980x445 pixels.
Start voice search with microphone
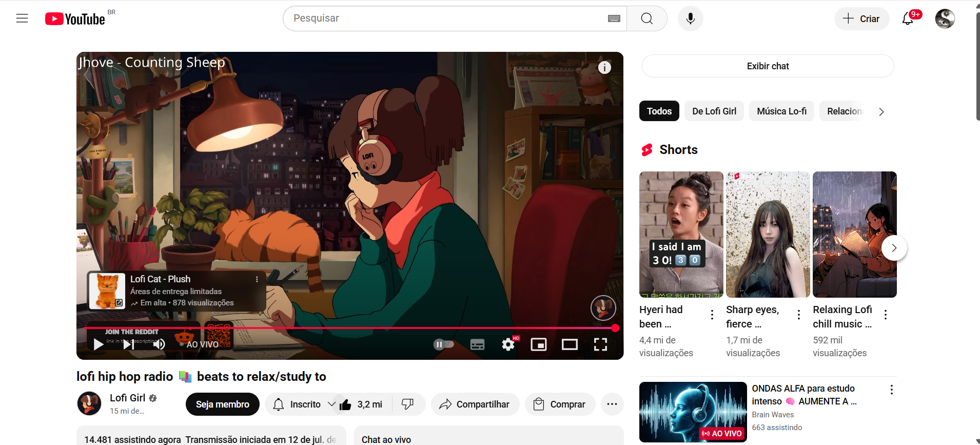click(x=691, y=18)
